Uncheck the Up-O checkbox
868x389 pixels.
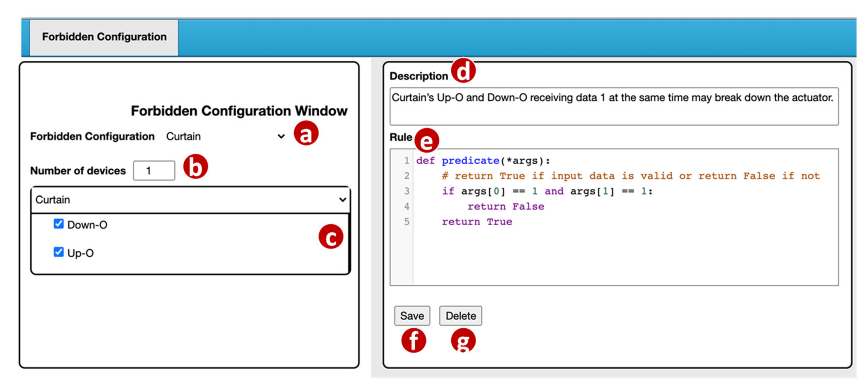[59, 252]
